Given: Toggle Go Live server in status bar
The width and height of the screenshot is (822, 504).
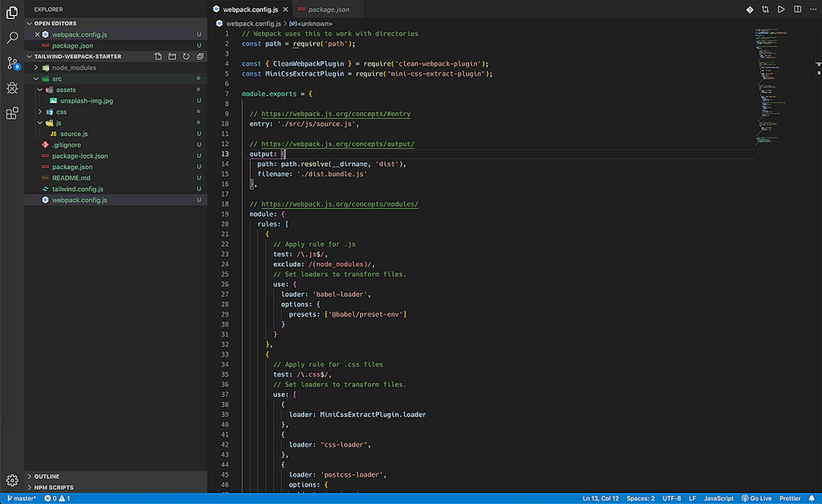Looking at the screenshot, I should click(x=757, y=498).
